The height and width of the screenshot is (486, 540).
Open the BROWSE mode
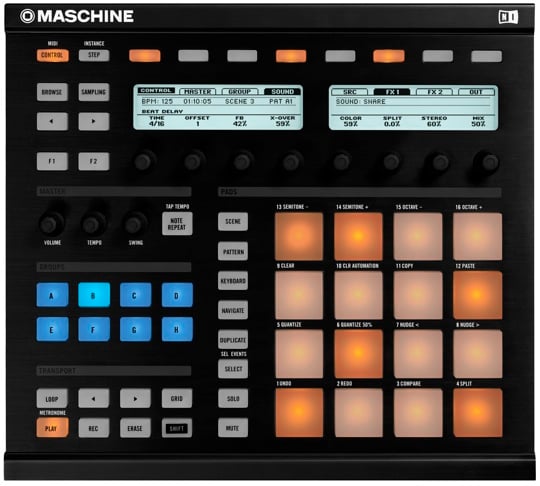(52, 92)
